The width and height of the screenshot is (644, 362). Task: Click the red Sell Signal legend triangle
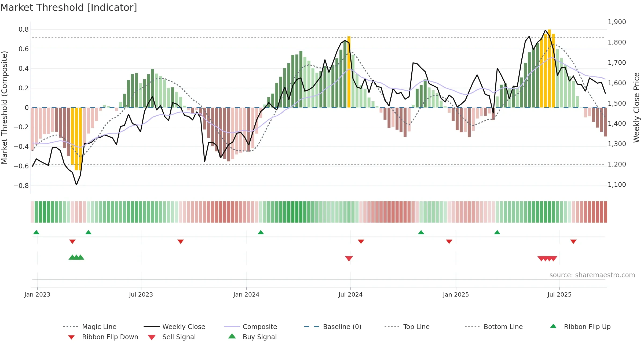tap(152, 337)
